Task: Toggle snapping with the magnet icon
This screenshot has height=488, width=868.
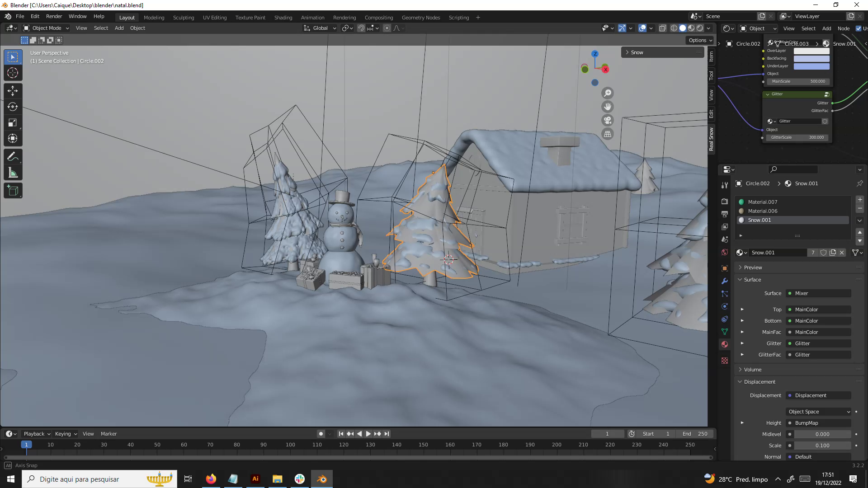Action: pos(361,28)
